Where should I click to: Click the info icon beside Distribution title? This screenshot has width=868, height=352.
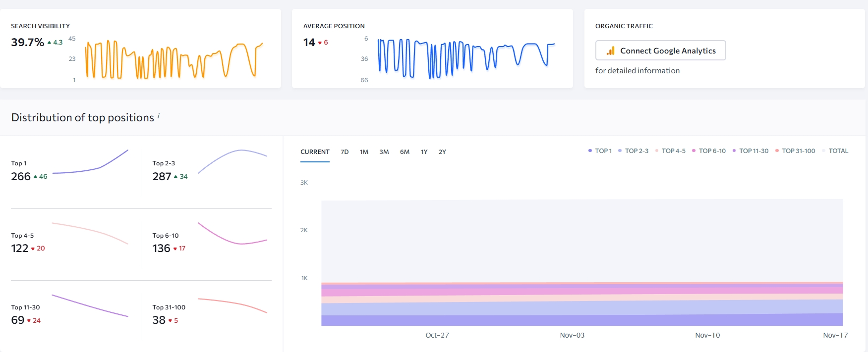click(x=159, y=116)
